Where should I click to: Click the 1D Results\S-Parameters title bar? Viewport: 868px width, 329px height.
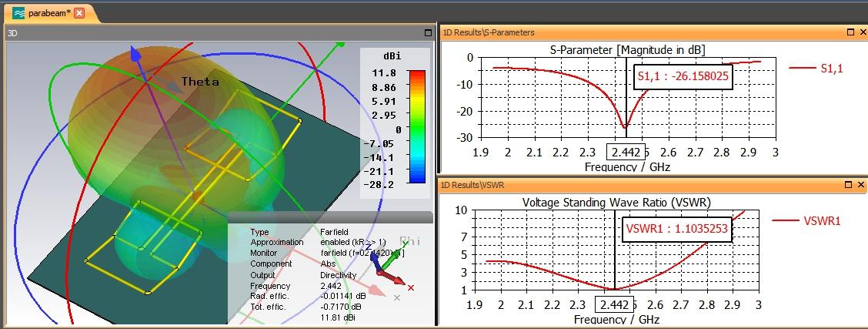(x=653, y=32)
